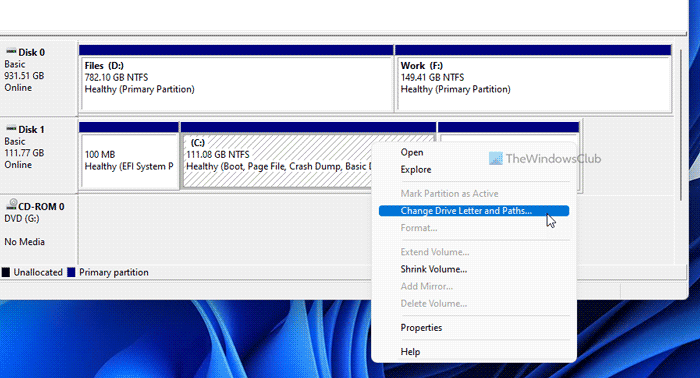Click the 'Disk 0' label text
The image size is (700, 378).
point(32,52)
